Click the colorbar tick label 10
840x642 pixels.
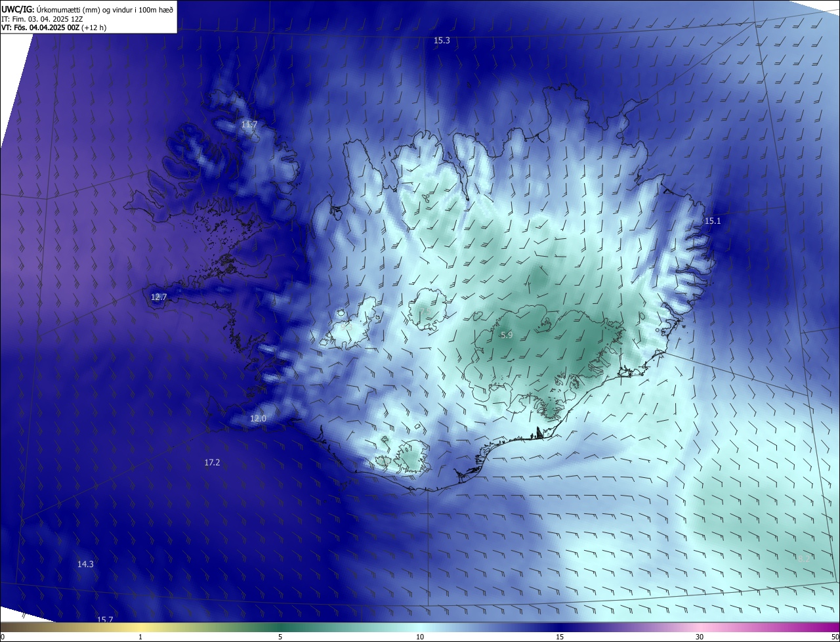420,637
